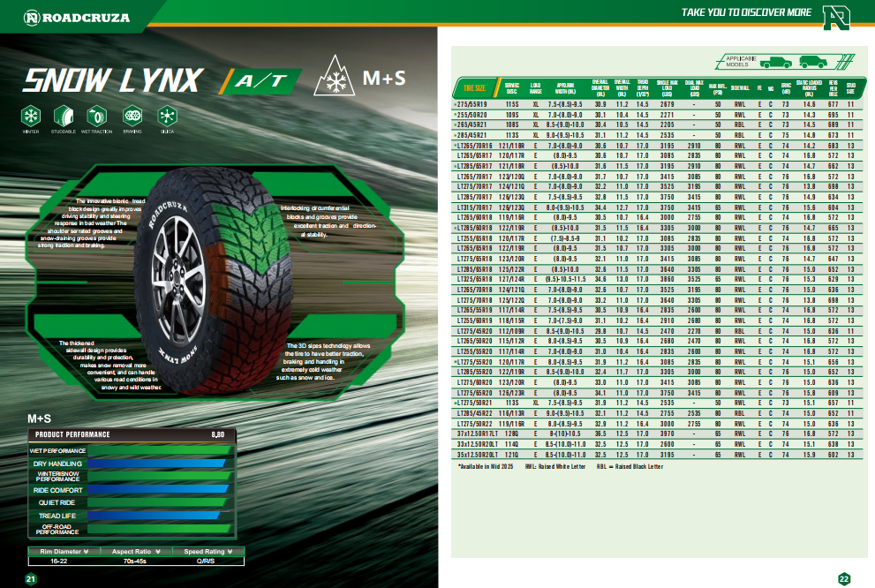This screenshot has width=875, height=588.
Task: Click the green A/T badge
Action: tap(260, 81)
